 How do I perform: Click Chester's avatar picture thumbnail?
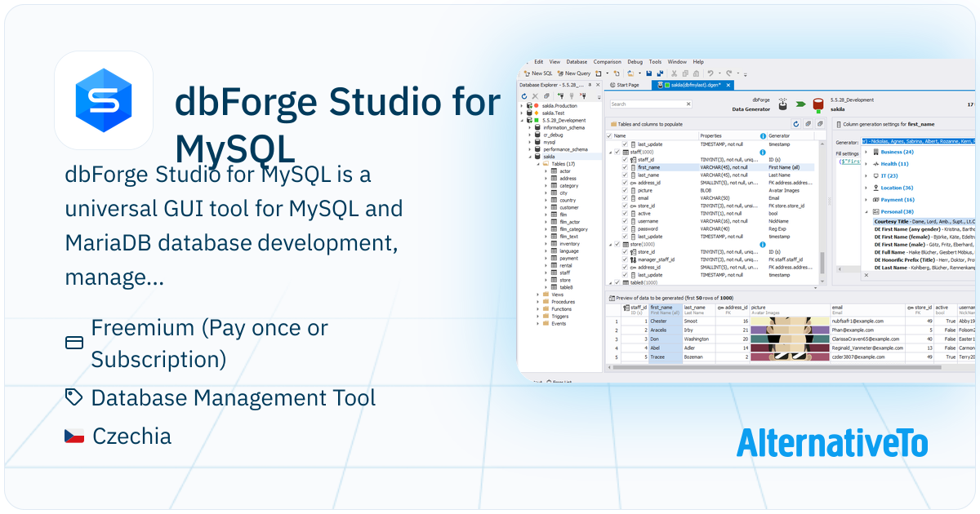790,321
